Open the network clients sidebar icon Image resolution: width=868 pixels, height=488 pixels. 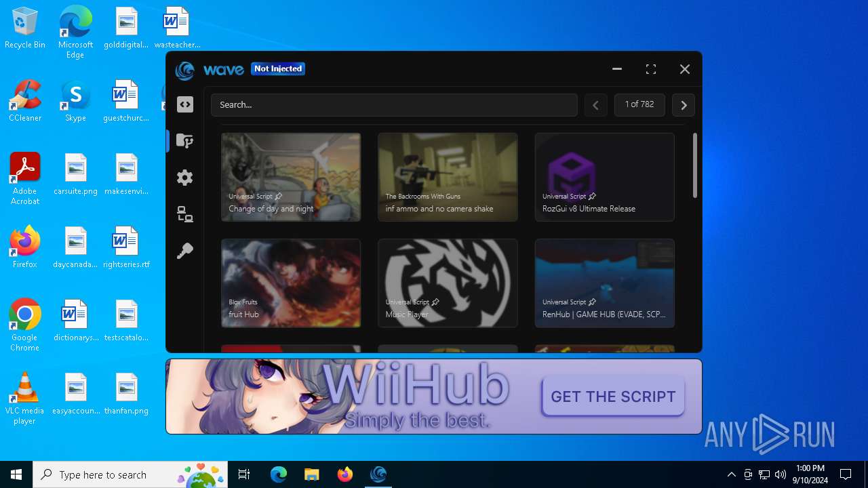[185, 214]
